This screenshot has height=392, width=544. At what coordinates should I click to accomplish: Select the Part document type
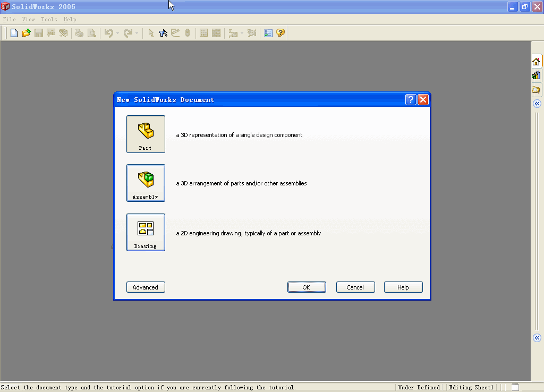(x=146, y=134)
